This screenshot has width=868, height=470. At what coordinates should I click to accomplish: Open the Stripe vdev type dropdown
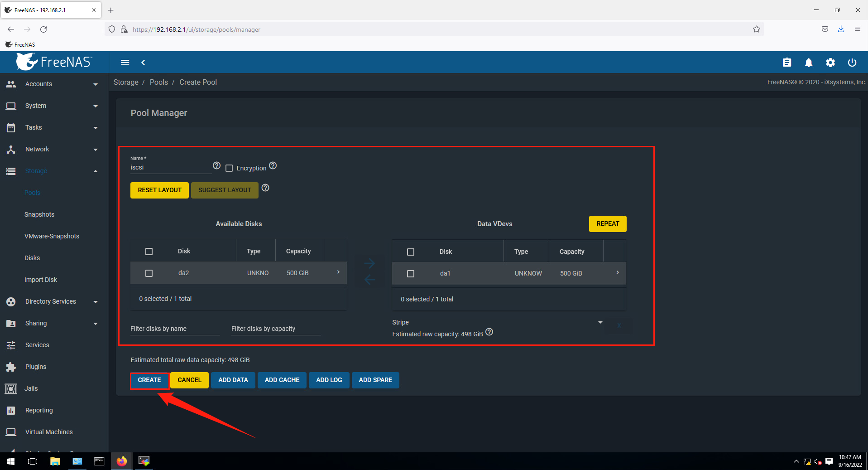[497, 322]
